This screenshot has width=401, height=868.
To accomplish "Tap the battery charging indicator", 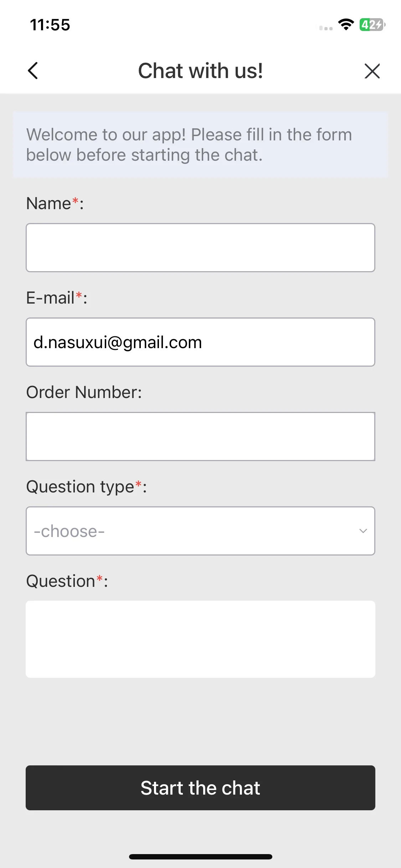I will click(372, 25).
